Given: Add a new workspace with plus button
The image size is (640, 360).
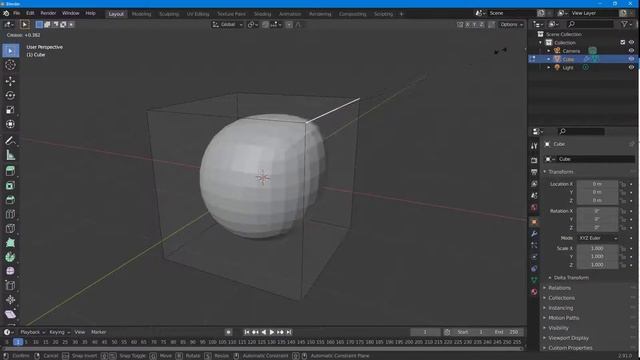Looking at the screenshot, I should [401, 14].
